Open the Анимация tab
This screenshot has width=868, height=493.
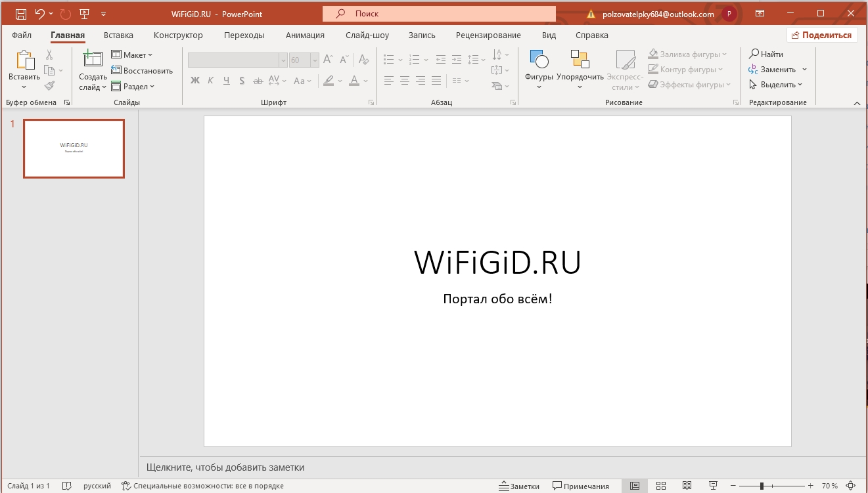pos(305,35)
